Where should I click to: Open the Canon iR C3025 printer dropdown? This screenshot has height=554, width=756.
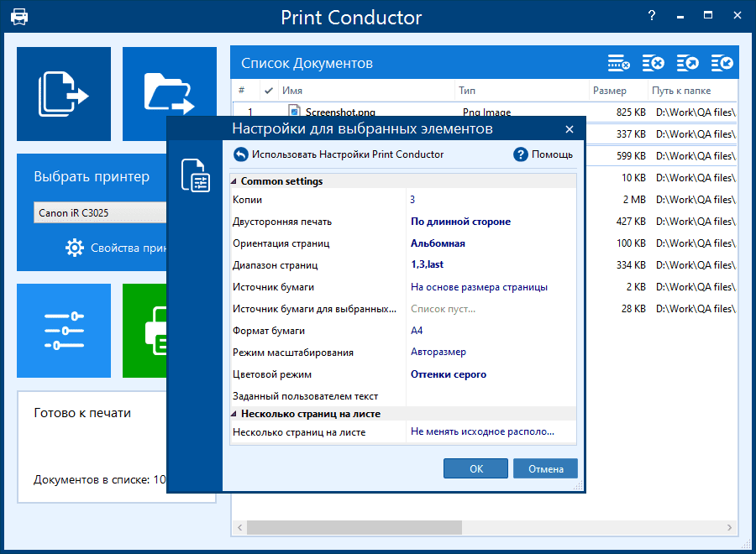coord(100,212)
